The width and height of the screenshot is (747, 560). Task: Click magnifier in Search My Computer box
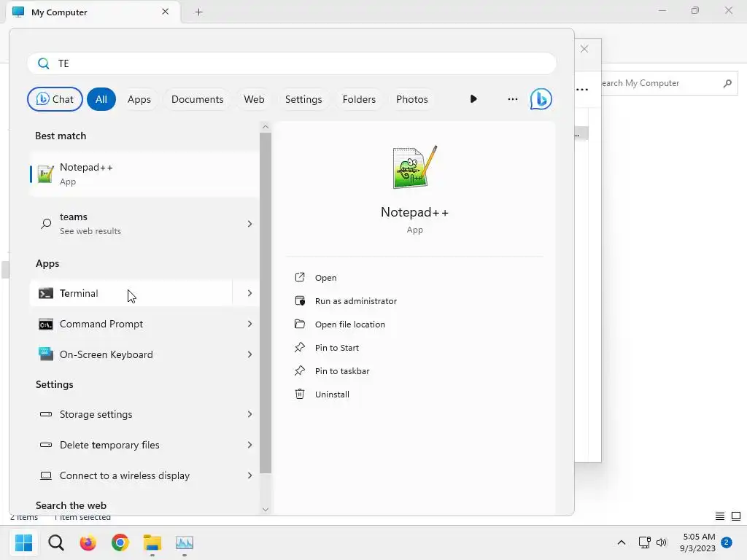pyautogui.click(x=727, y=83)
